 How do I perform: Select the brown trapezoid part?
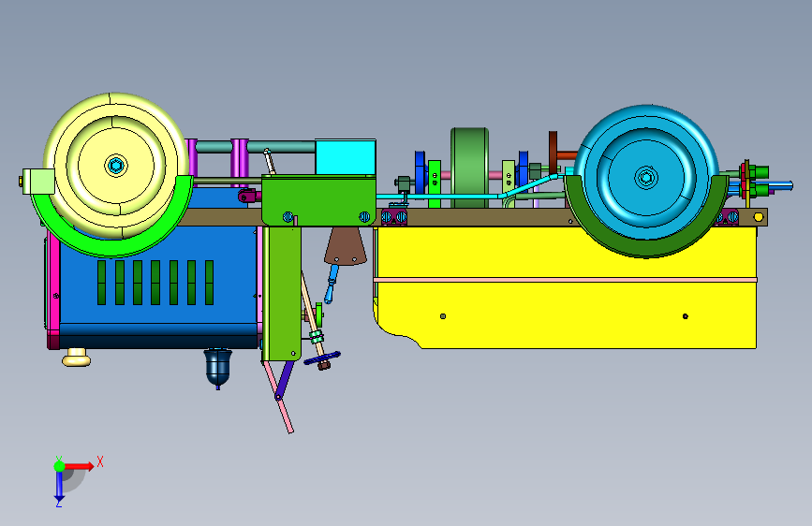click(x=346, y=247)
